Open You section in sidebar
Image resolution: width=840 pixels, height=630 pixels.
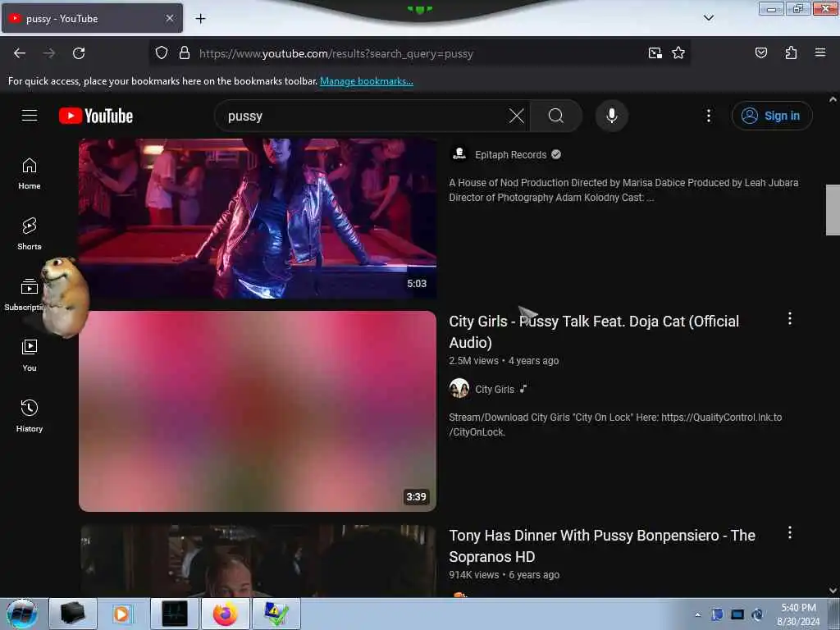point(30,356)
